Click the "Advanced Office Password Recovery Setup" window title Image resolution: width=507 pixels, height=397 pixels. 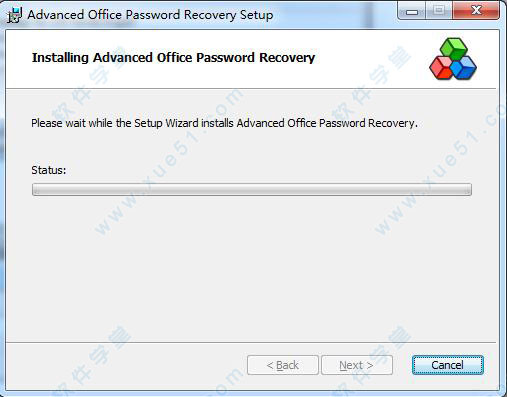pos(150,15)
